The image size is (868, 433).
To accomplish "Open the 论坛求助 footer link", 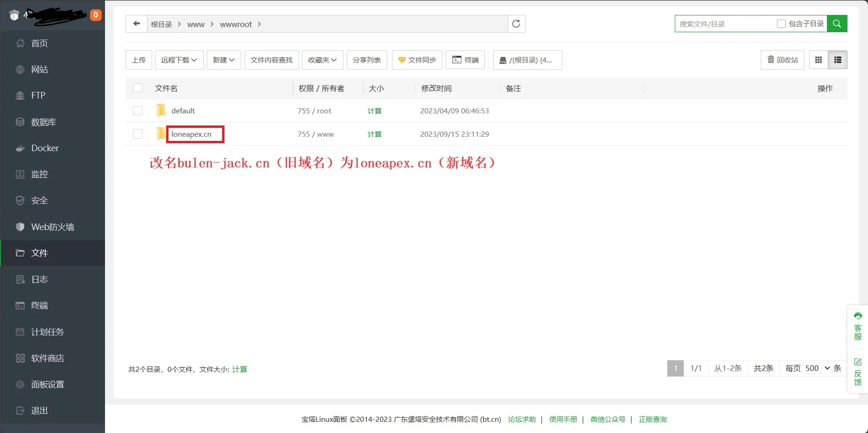I will pos(522,419).
